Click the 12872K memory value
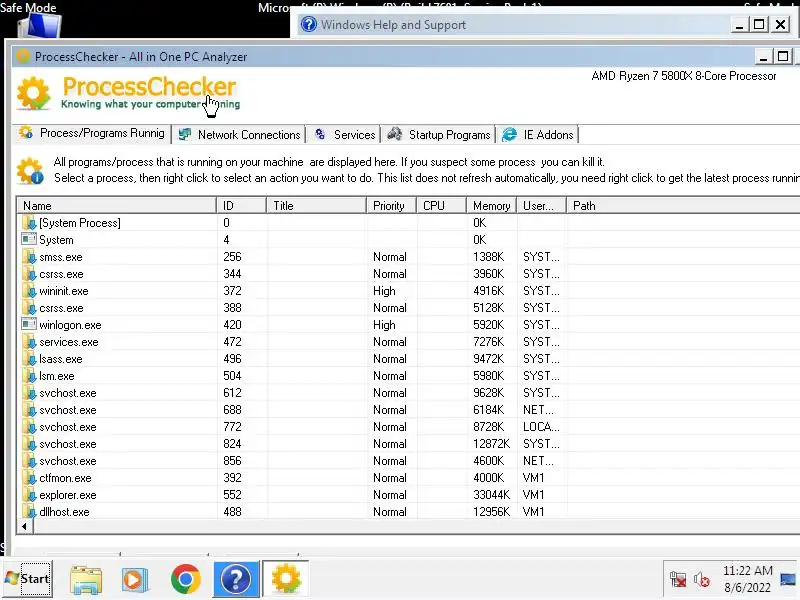The height and width of the screenshot is (600, 800). pos(491,444)
